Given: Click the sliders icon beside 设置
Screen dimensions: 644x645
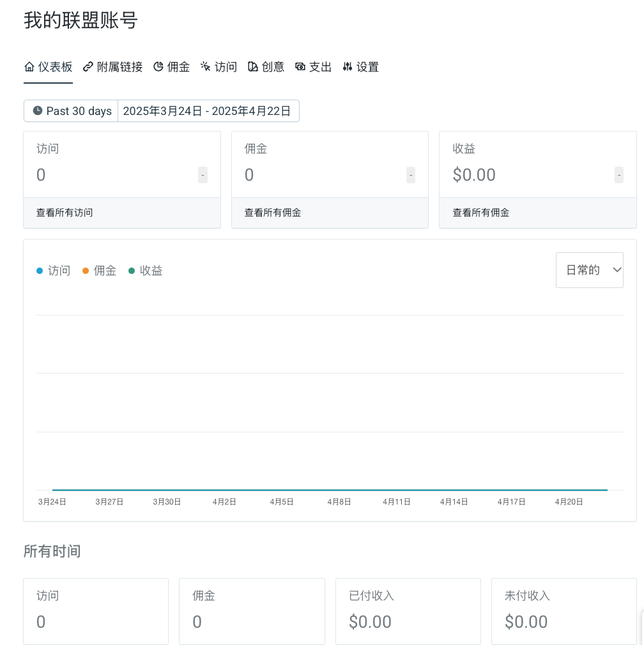Looking at the screenshot, I should click(x=348, y=66).
